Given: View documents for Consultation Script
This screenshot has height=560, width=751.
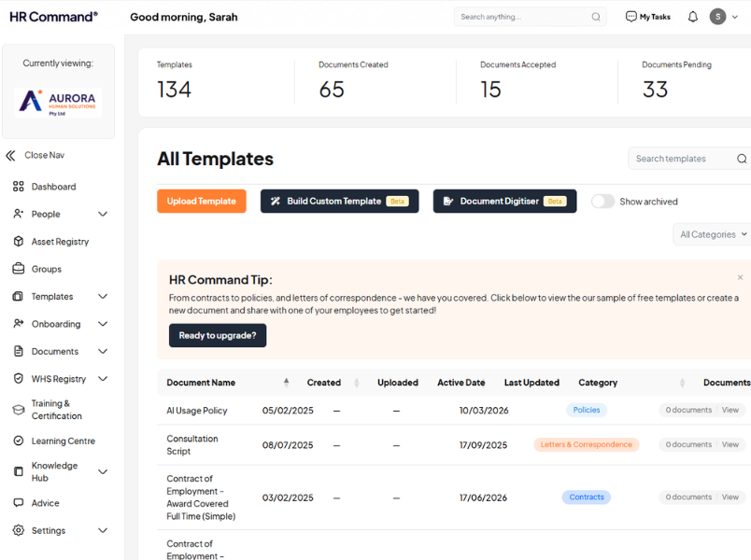Looking at the screenshot, I should pyautogui.click(x=730, y=444).
